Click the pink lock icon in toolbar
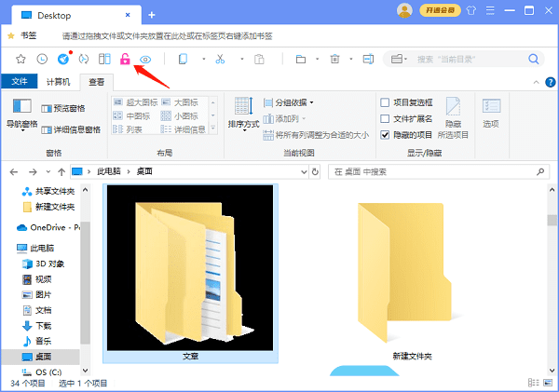Image resolution: width=559 pixels, height=392 pixels. coord(125,59)
